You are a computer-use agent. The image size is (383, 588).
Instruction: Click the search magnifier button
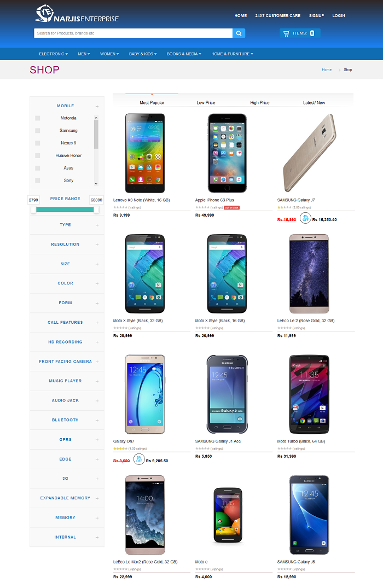[x=239, y=33]
